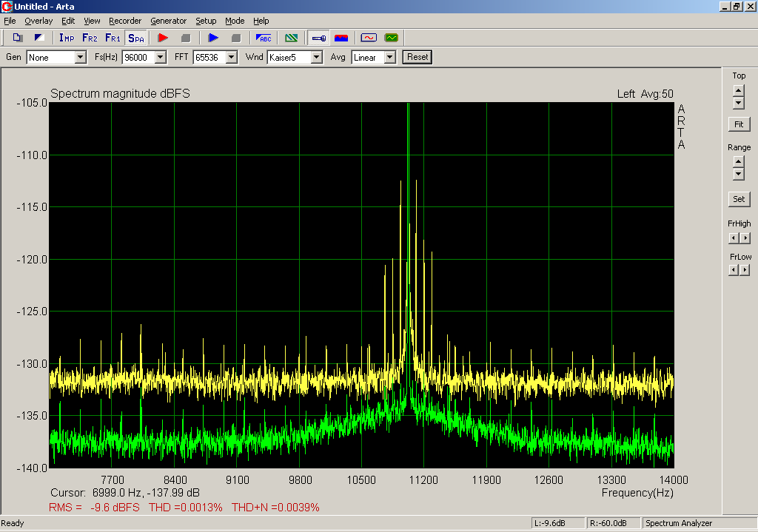Click the Left Avg:50 label above graph
The height and width of the screenshot is (532, 758).
coord(645,94)
